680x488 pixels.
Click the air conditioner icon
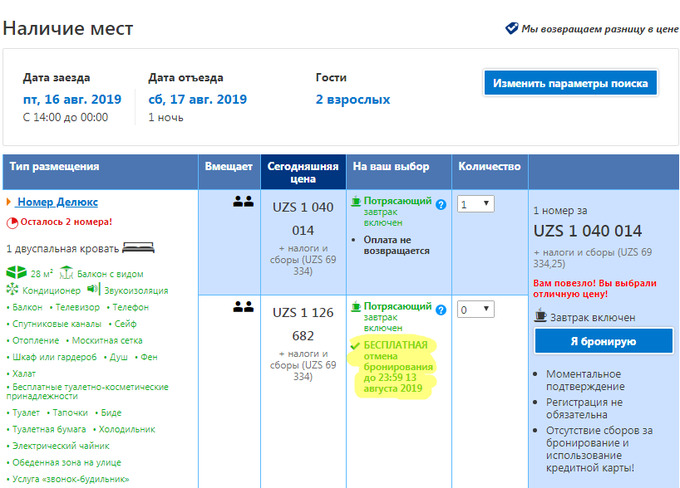[x=13, y=291]
